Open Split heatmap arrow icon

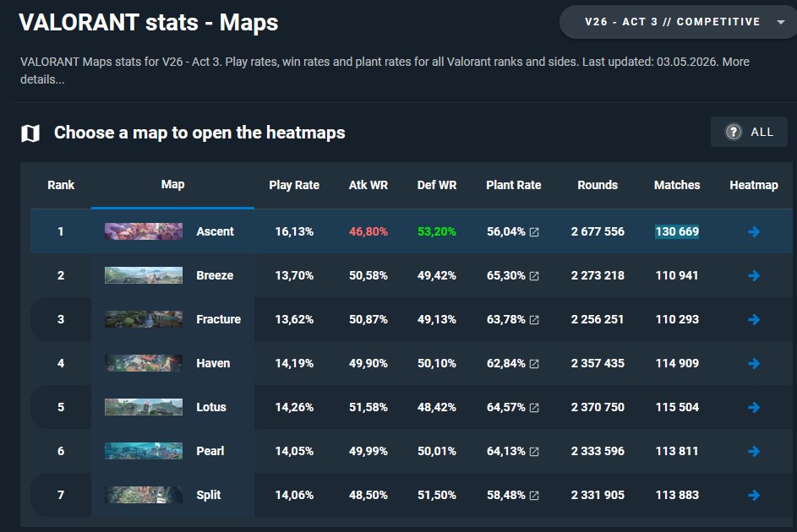[754, 495]
